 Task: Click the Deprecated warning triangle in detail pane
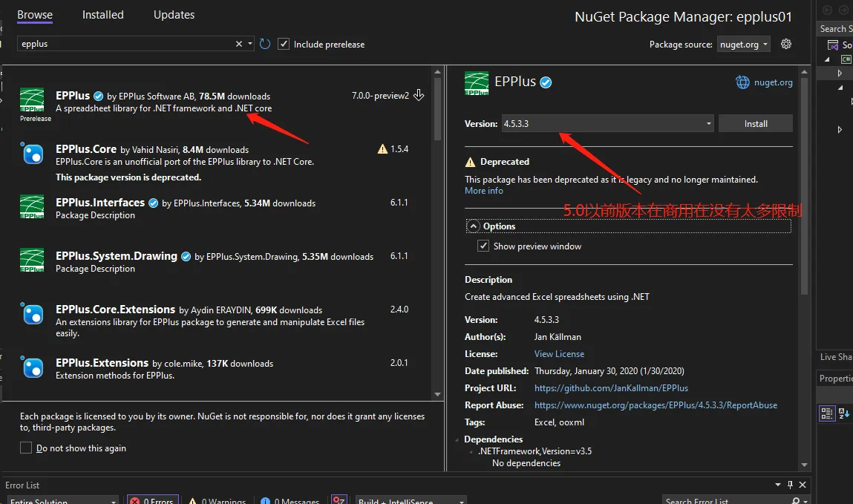(x=470, y=162)
